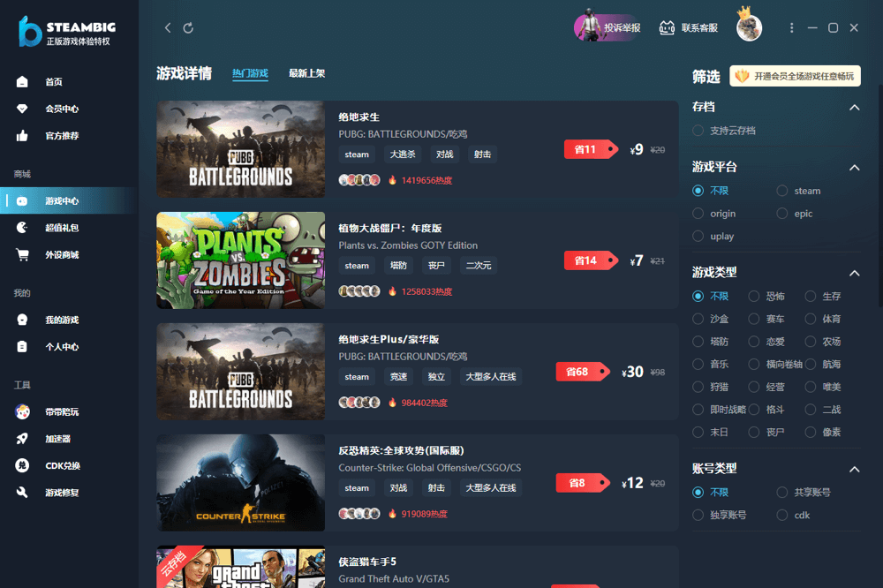Select 恐怖 game type filter
The width and height of the screenshot is (883, 588).
pos(754,297)
